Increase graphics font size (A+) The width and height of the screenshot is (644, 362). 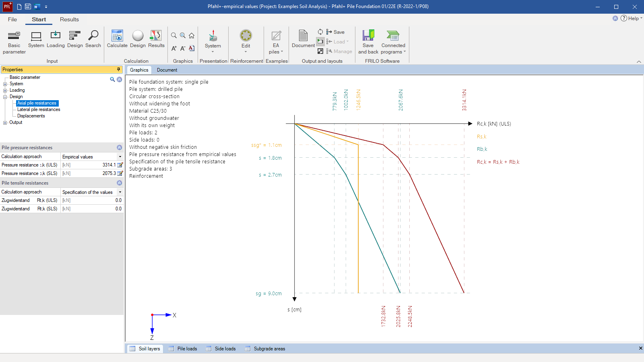pos(174,48)
